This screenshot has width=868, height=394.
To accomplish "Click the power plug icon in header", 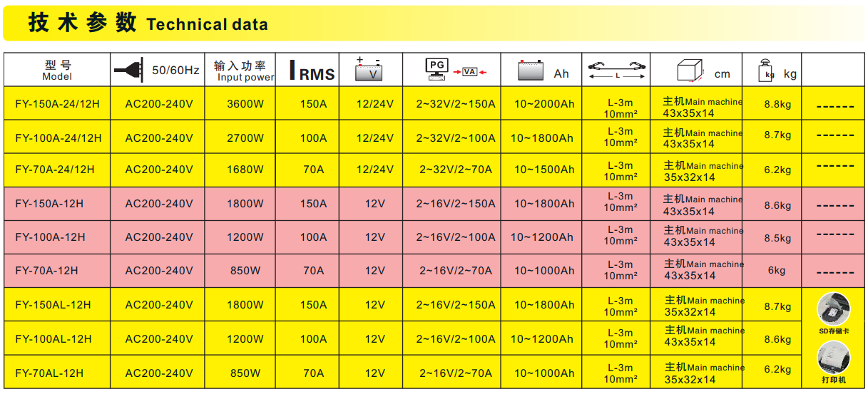I will (130, 70).
